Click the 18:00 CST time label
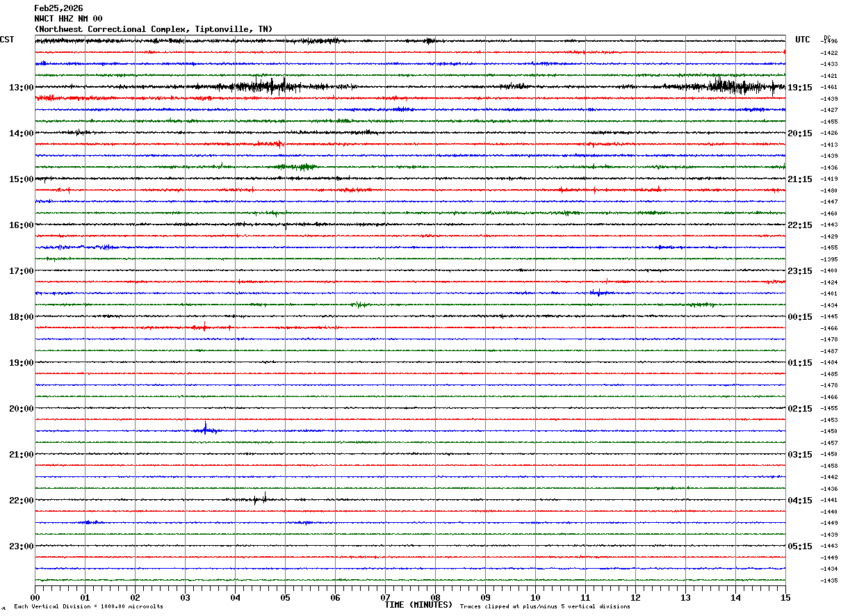This screenshot has width=841, height=616. (21, 317)
